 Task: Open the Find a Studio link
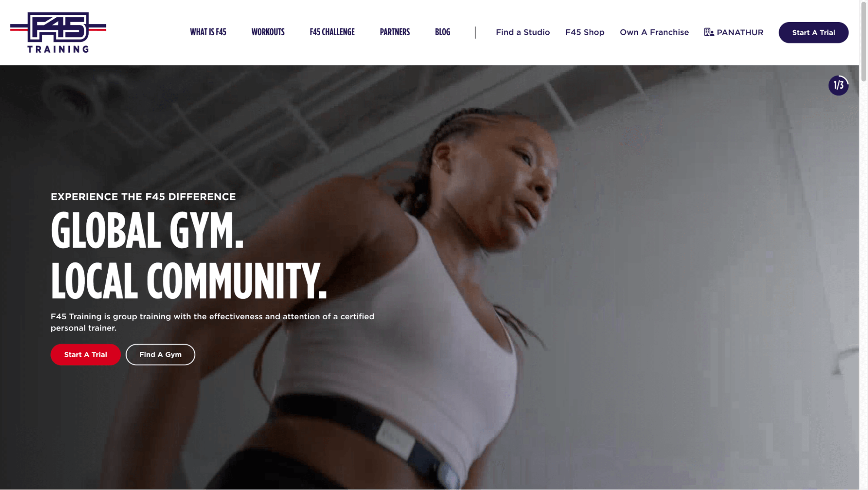[x=523, y=32]
